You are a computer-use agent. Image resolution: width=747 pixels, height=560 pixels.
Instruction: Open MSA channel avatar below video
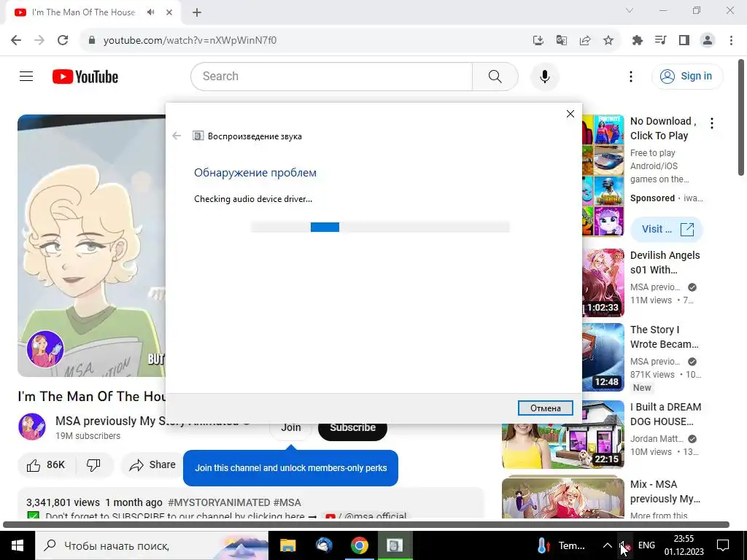pyautogui.click(x=32, y=427)
